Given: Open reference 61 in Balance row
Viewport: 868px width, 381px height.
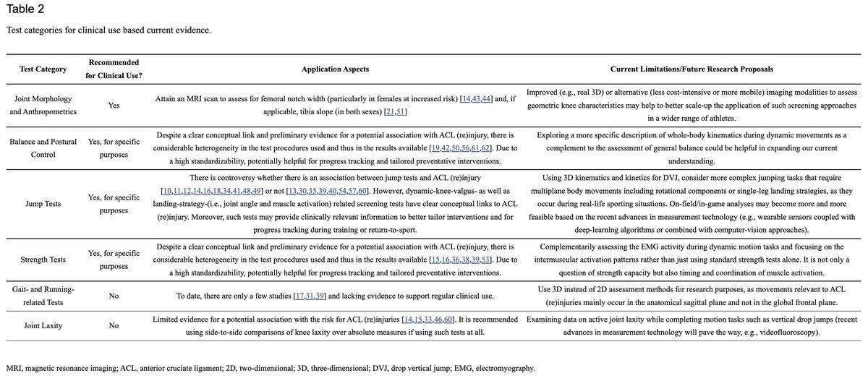Looking at the screenshot, I should (x=475, y=147).
